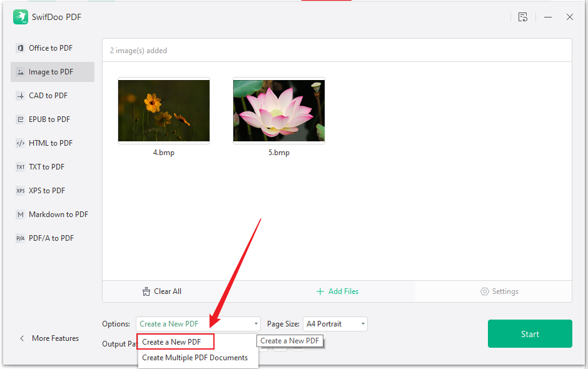This screenshot has height=369, width=588.
Task: Open the document history icon at top right
Action: coord(523,17)
